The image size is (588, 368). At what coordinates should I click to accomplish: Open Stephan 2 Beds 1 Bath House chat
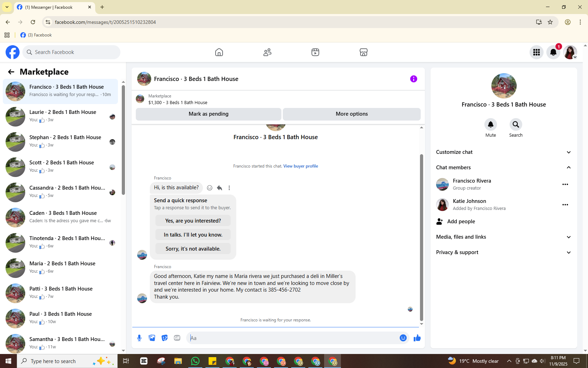click(x=61, y=142)
